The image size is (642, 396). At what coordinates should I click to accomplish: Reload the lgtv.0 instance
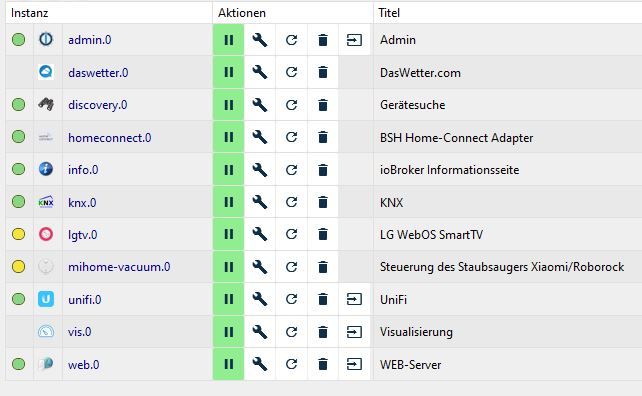[x=291, y=234]
